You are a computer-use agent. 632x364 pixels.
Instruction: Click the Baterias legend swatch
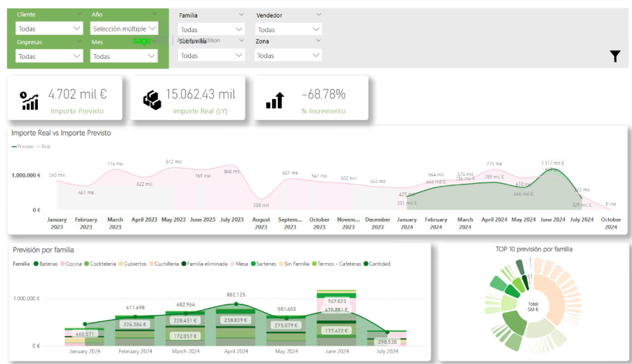point(36,264)
